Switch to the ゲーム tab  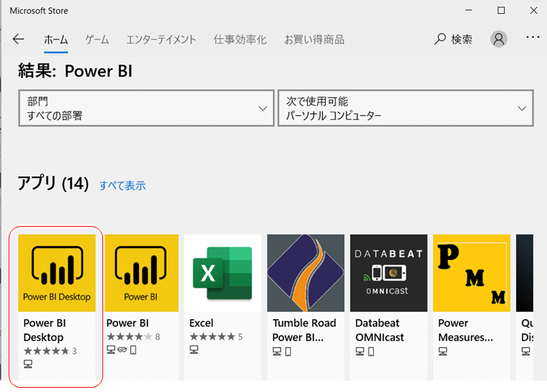97,40
